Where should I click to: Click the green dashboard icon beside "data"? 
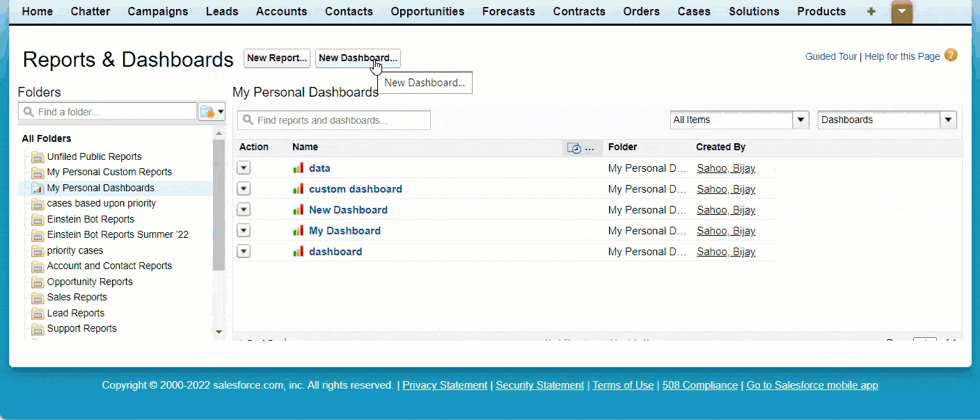coord(299,168)
